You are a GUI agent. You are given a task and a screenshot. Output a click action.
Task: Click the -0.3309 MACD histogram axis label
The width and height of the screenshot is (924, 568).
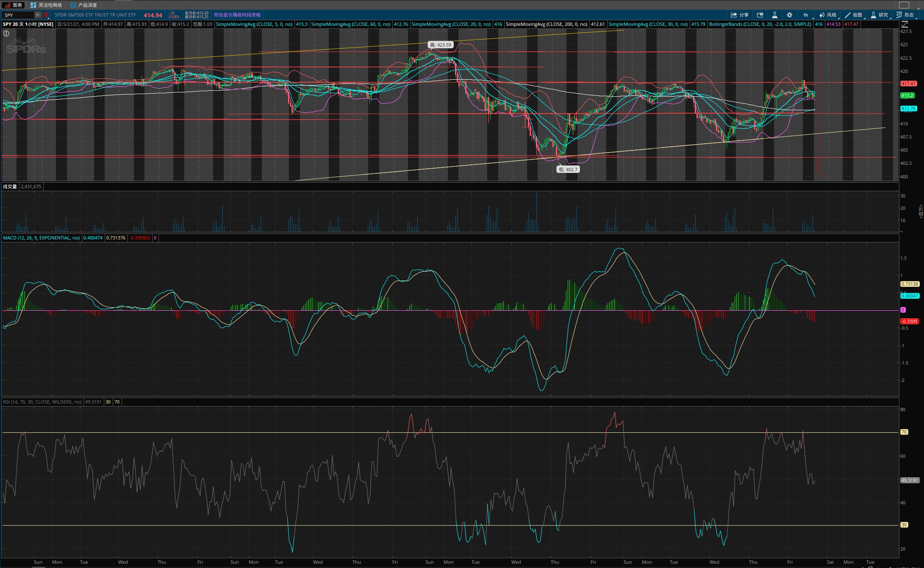pyautogui.click(x=909, y=321)
